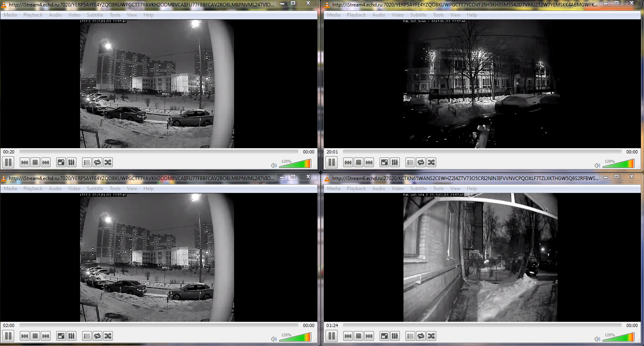
Task: Show the playlist in top-right VLC window
Action: point(410,162)
